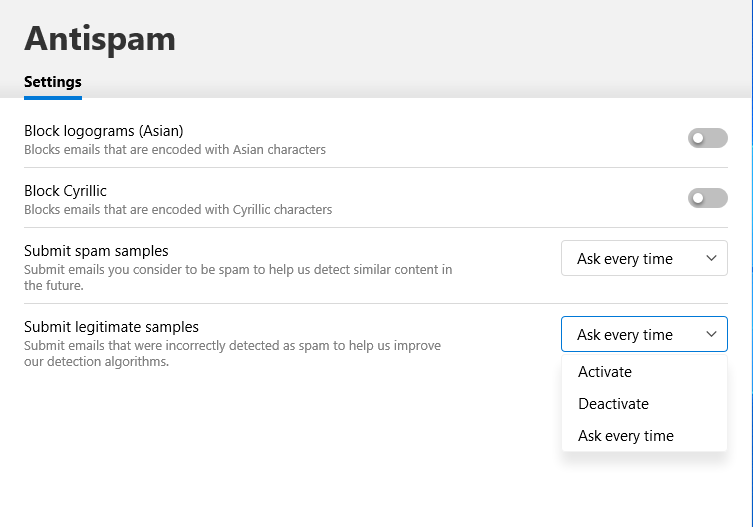Screen dimensions: 753x527
Task: Enable the Block logograms (Asian) toggle
Action: (707, 139)
